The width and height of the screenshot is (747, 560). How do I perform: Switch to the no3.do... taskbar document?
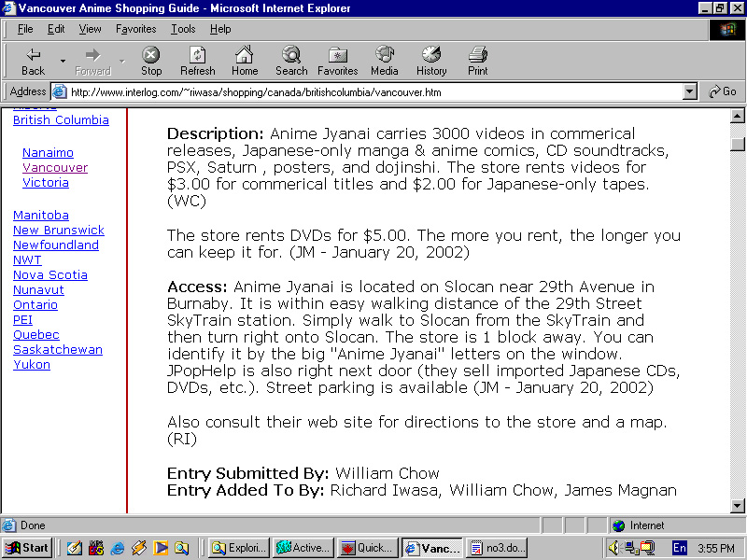click(x=498, y=548)
